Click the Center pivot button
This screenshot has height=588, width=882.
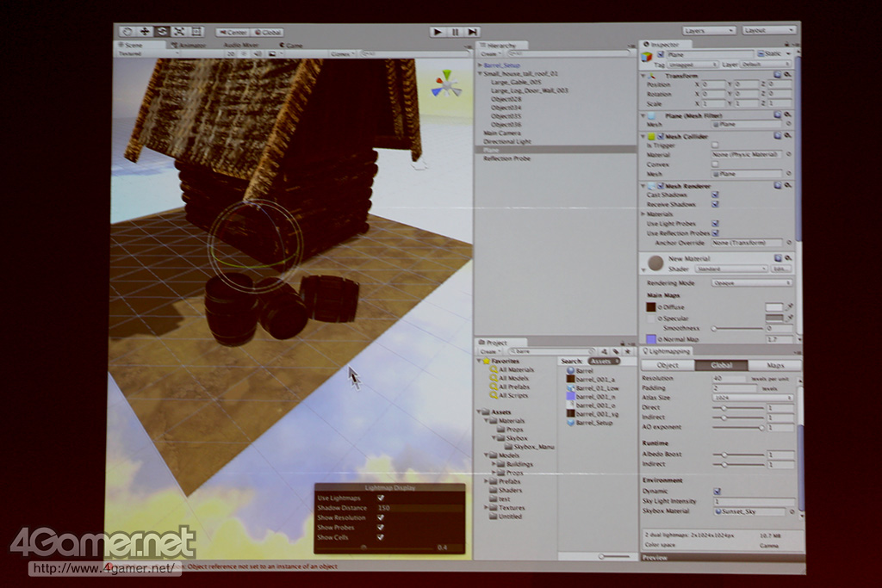point(233,33)
